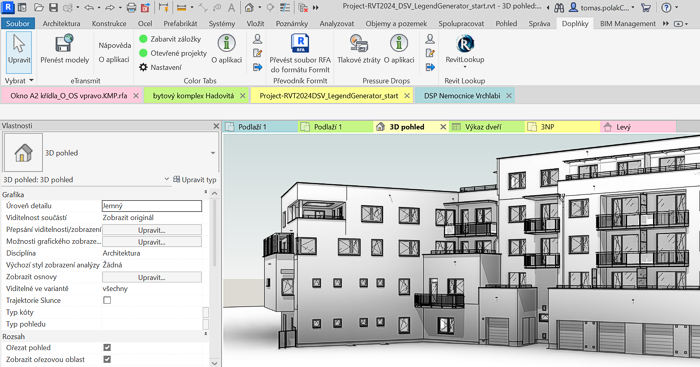Viewport: 700px width, 367px height.
Task: Click Nápověda in eTransmit panel
Action: point(115,45)
